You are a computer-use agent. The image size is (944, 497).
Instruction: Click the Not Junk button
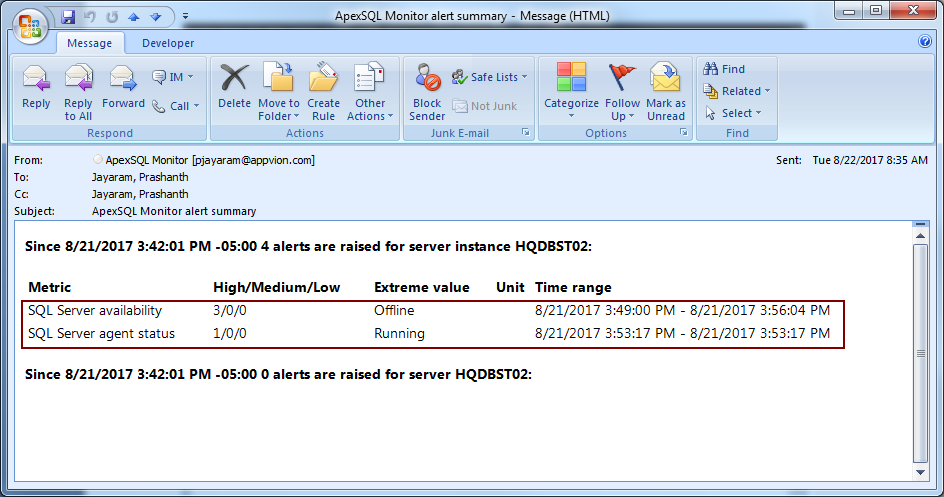(485, 106)
